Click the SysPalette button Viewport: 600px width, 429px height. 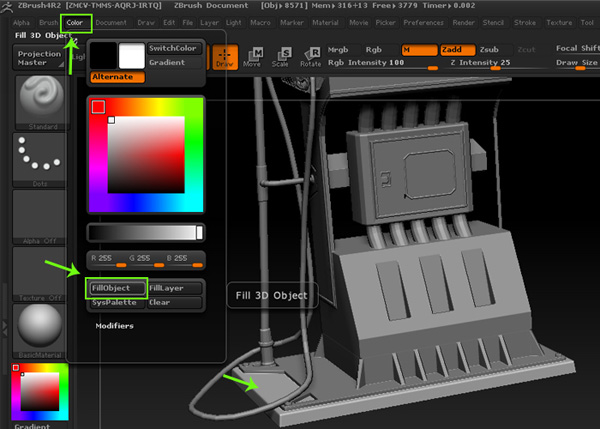116,301
